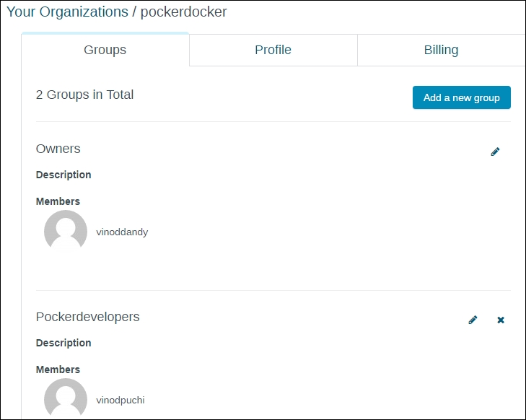Screen dimensions: 526x420
Task: Click Add a new group button
Action: (462, 97)
